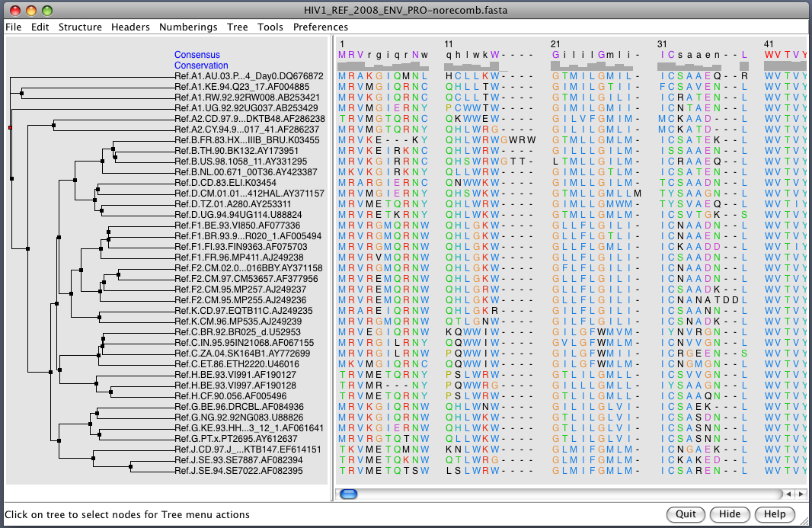The height and width of the screenshot is (528, 812).
Task: Show the Headers menu
Action: coord(130,27)
